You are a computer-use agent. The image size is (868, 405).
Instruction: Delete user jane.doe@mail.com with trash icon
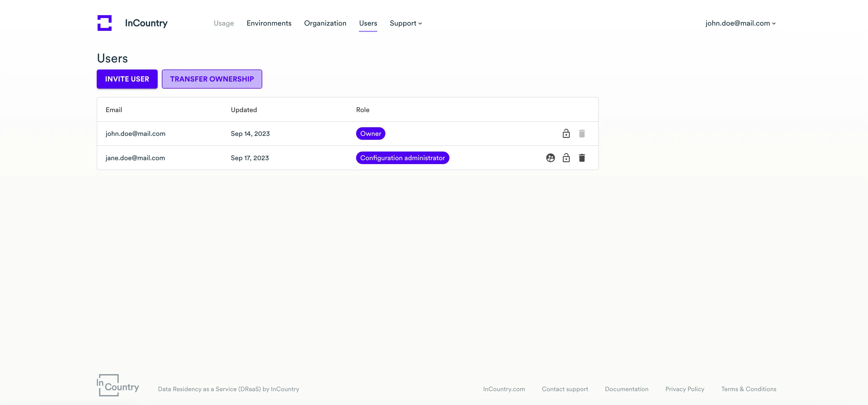[582, 158]
